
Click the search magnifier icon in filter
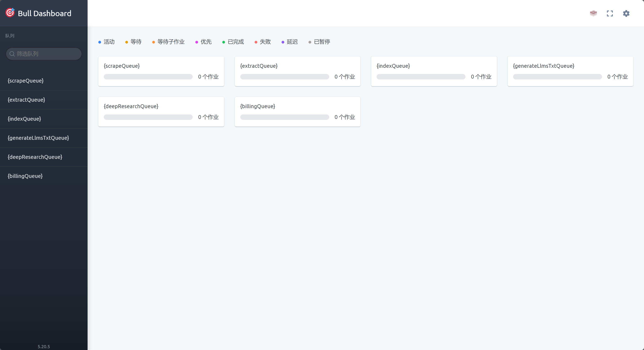pyautogui.click(x=12, y=54)
